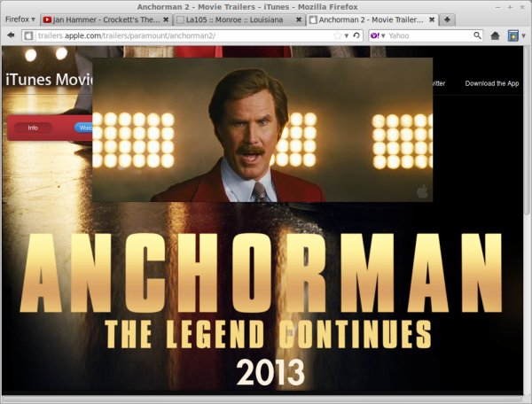Screen dimensions: 532x404
Task: Bookmark this page with the star icon
Action: (337, 35)
